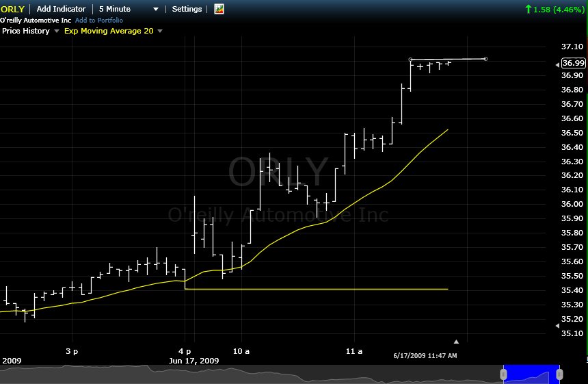
Task: Open chart Settings
Action: tap(187, 9)
